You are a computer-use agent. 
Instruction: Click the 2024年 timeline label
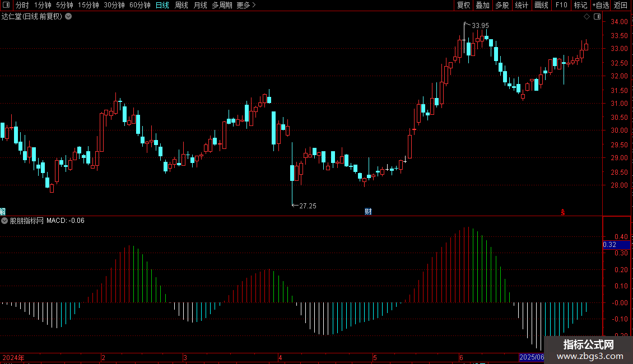point(13,357)
